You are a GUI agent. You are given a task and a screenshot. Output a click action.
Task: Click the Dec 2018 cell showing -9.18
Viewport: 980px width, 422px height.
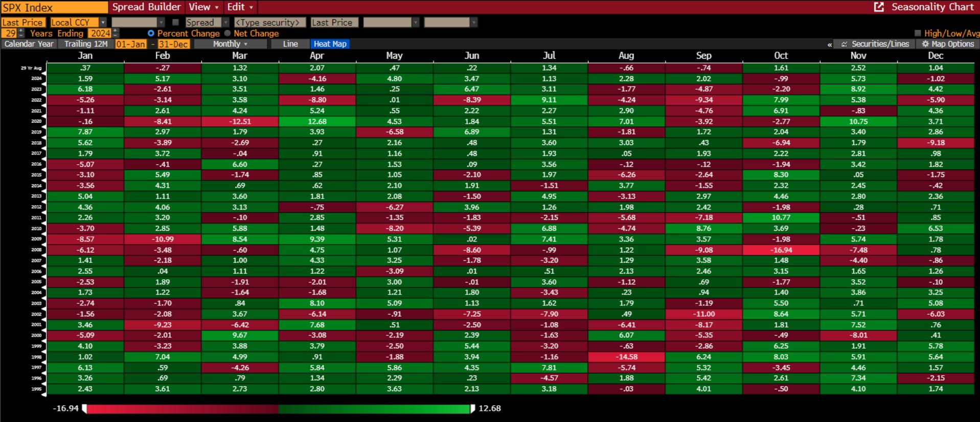[x=936, y=143]
